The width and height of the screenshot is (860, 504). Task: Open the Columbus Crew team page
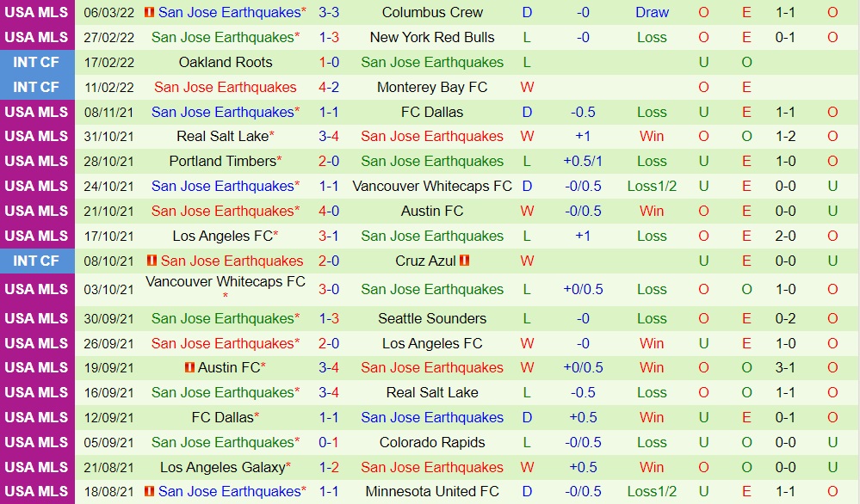432,12
